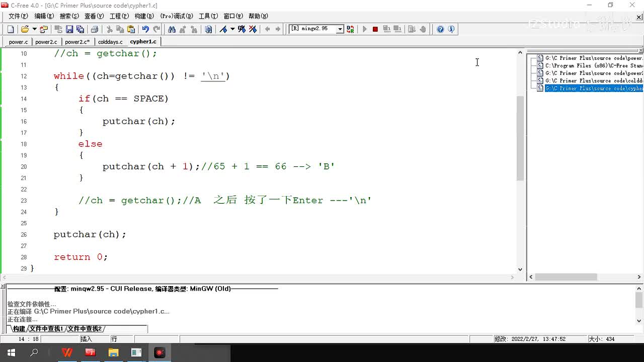Click the screen recorder taskbar icon
The width and height of the screenshot is (644, 362).
point(159,353)
